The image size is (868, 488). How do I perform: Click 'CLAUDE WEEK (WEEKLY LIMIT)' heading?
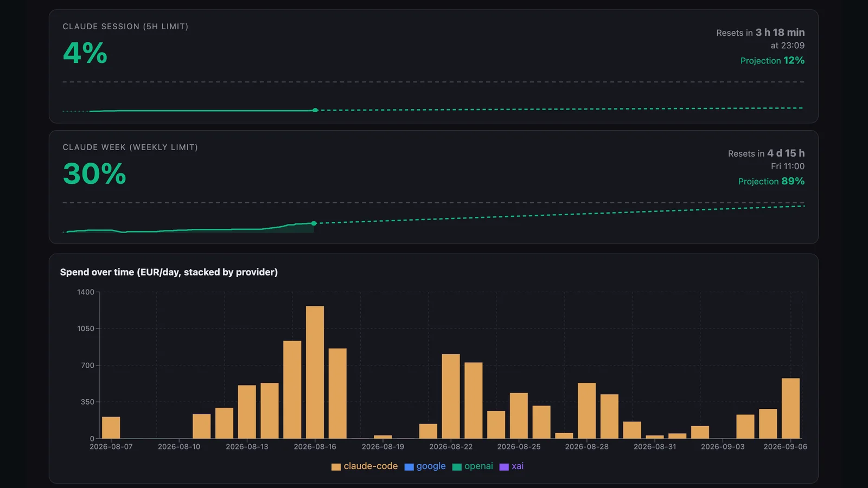click(130, 147)
